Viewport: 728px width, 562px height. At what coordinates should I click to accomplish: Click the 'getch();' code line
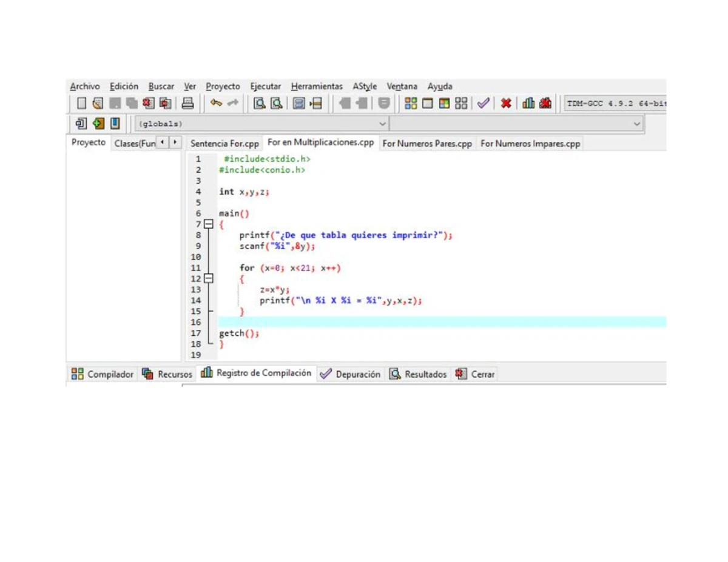[239, 333]
